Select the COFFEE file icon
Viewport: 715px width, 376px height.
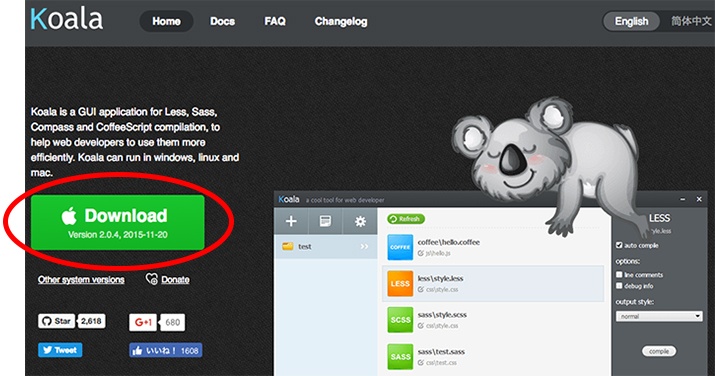pyautogui.click(x=400, y=247)
